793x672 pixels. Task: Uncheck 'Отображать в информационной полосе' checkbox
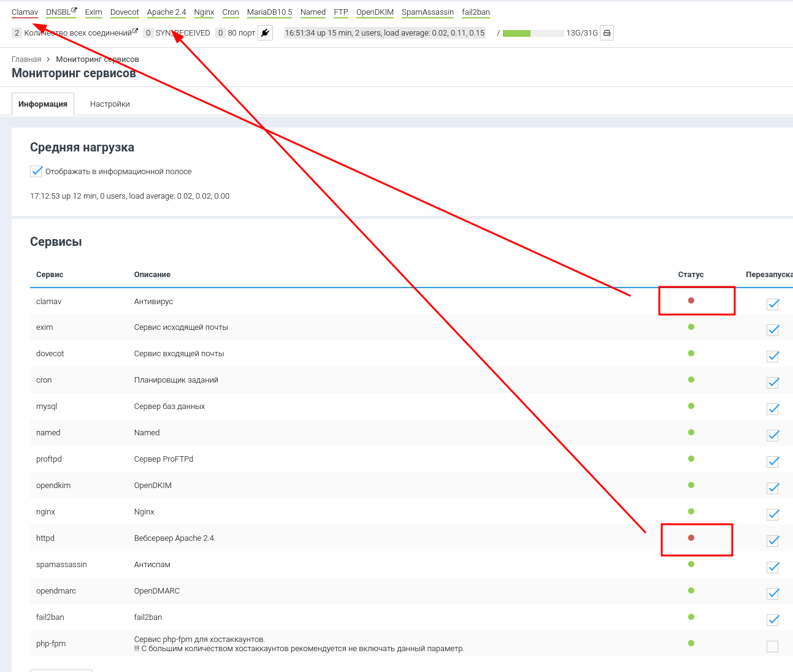click(36, 171)
